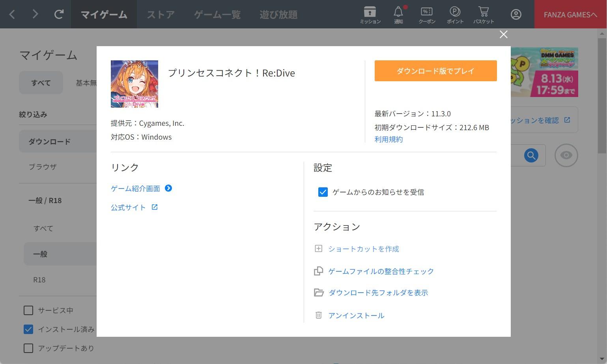Click the blue search magnifier icon

point(531,155)
